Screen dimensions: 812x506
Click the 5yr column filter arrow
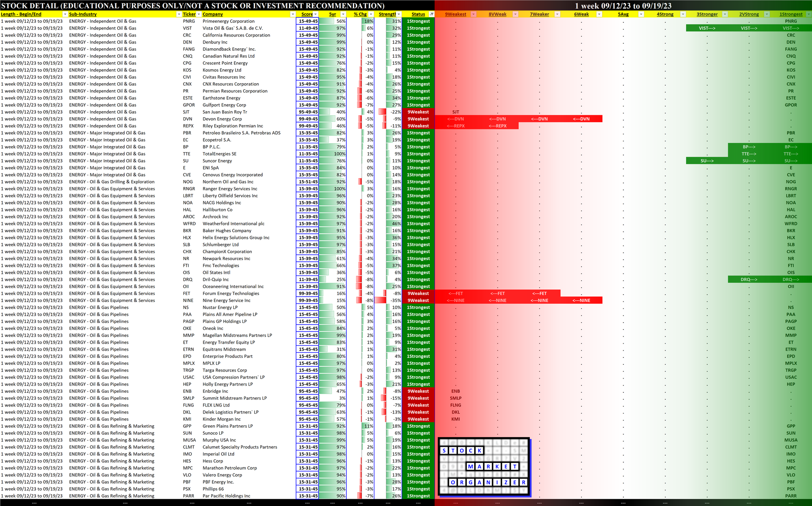point(343,14)
